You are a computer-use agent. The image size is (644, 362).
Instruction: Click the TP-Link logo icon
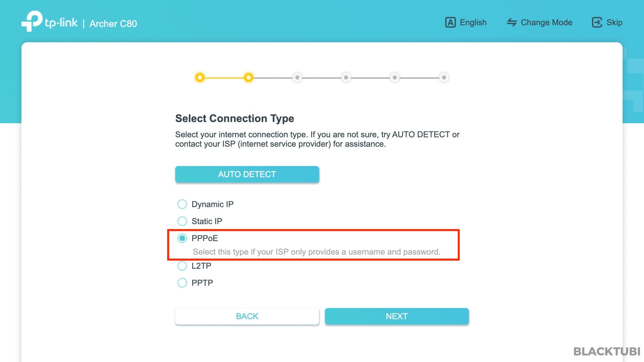(32, 21)
